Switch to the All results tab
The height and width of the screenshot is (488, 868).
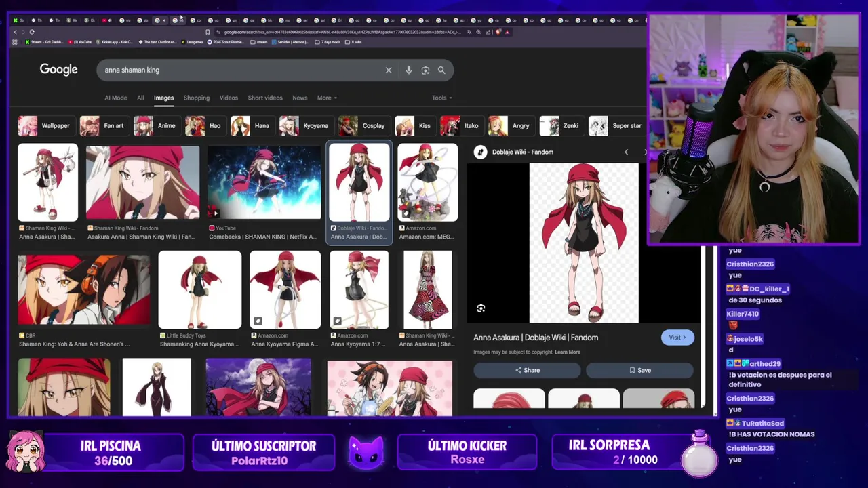(x=140, y=98)
